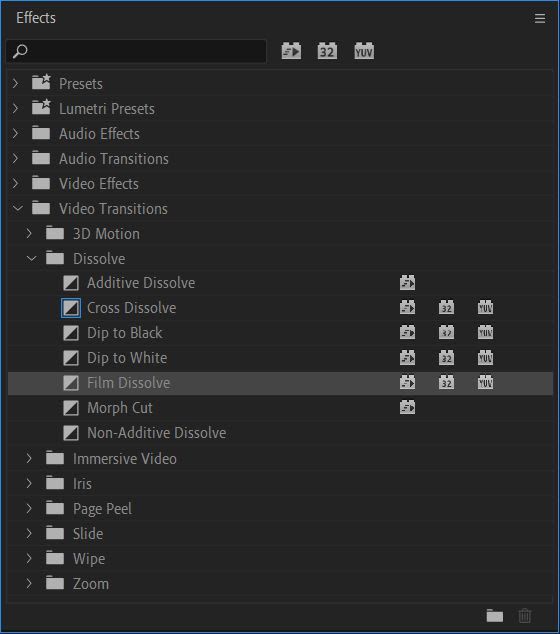Select the Additive Dissolve transition icon

(x=71, y=283)
